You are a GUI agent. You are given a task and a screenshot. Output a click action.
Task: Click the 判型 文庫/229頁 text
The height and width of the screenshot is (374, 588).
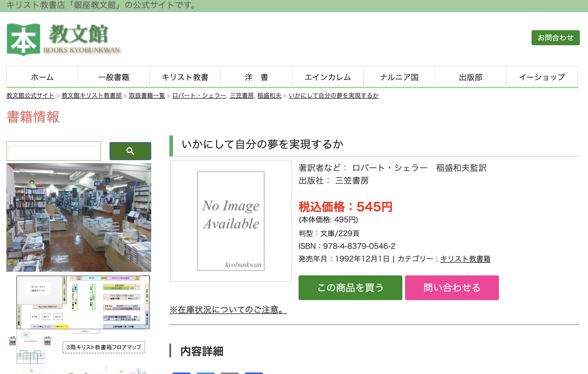tap(329, 233)
